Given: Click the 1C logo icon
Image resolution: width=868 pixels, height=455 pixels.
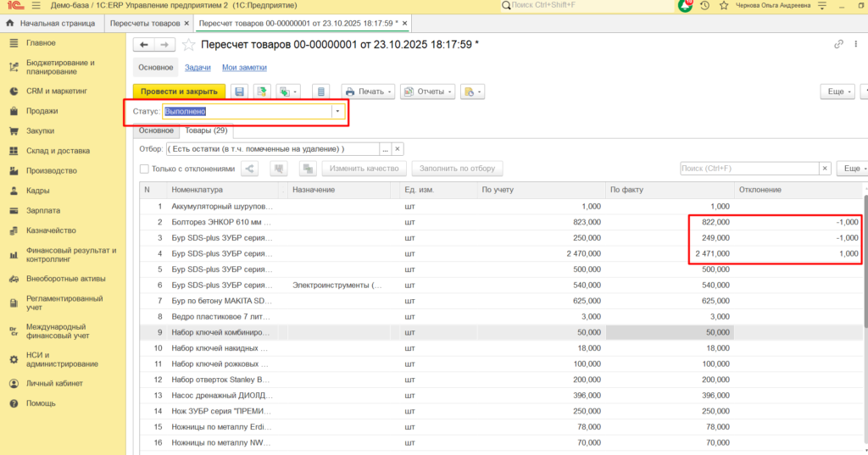Looking at the screenshot, I should point(15,6).
